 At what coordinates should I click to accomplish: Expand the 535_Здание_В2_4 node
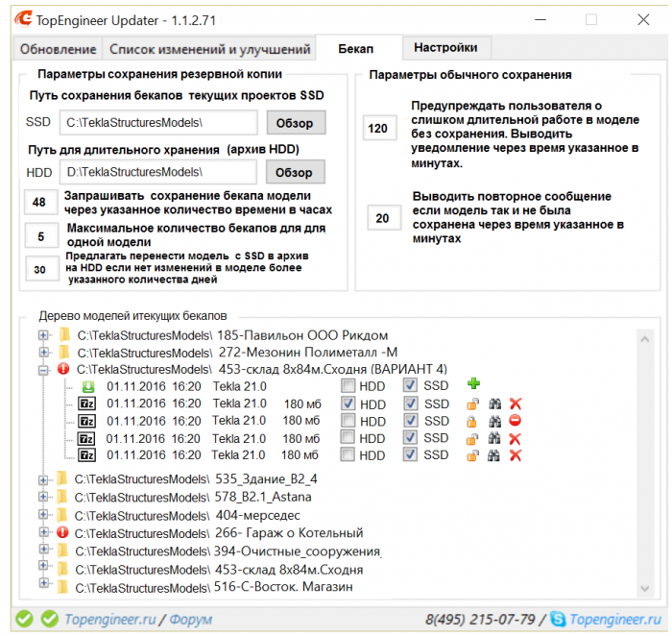pyautogui.click(x=43, y=479)
